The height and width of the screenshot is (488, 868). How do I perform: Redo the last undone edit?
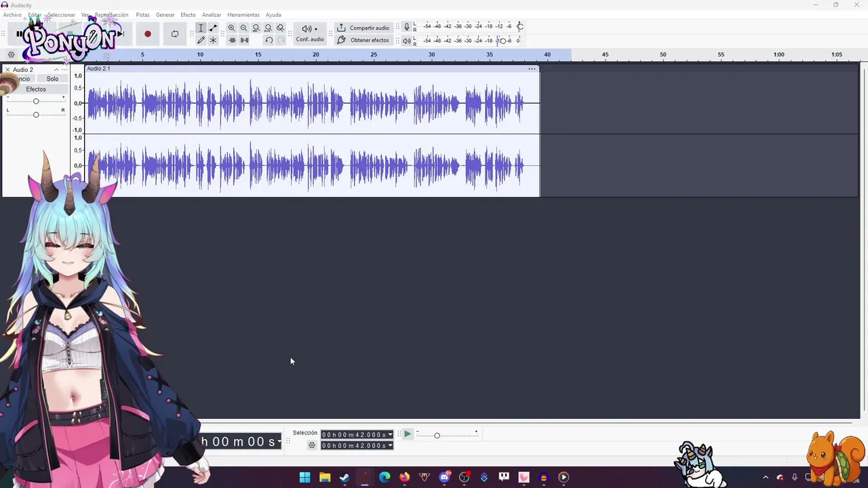281,40
